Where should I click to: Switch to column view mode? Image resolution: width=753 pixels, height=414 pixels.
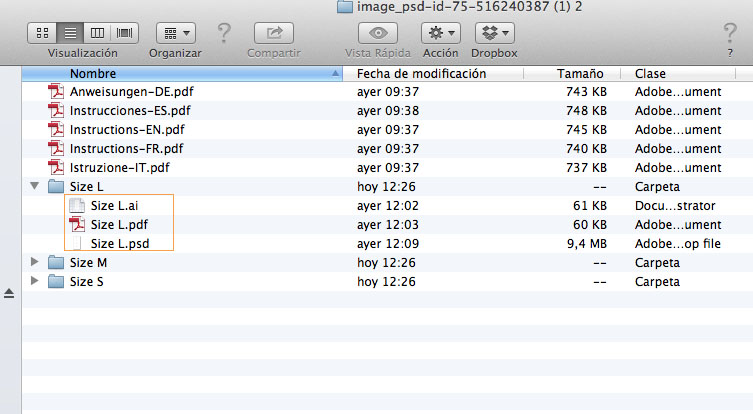(97, 33)
